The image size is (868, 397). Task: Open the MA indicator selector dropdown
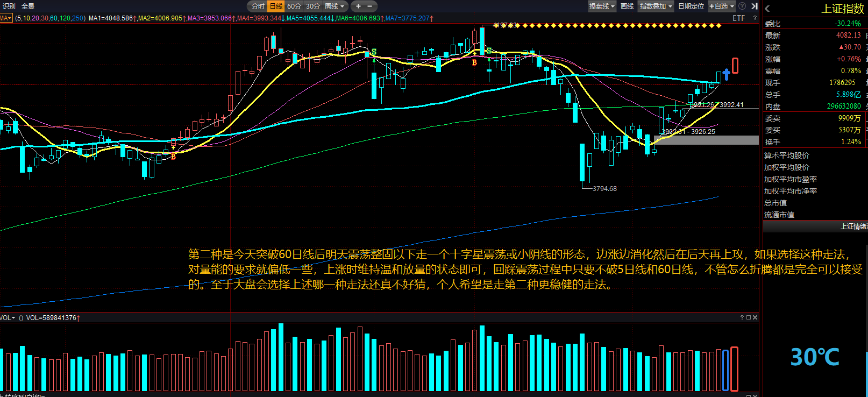coord(6,18)
